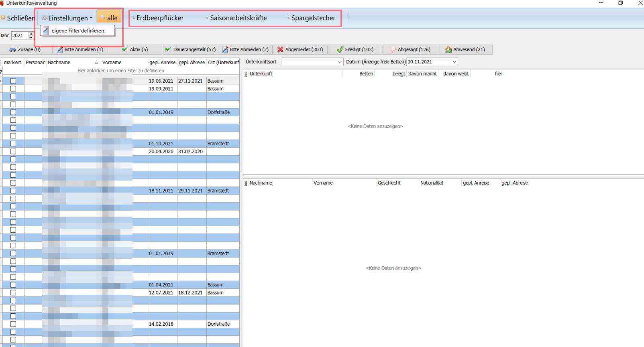
Task: Click the Schließen icon in toolbar
Action: [x=3, y=18]
